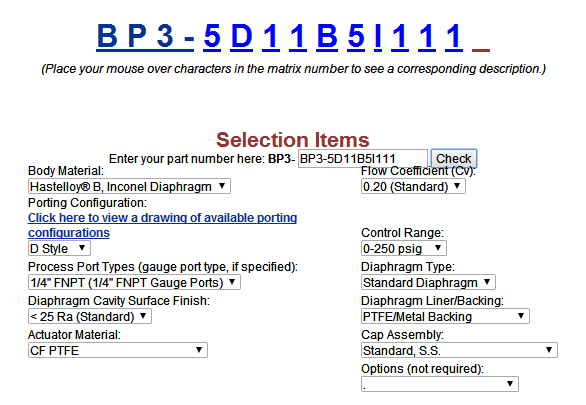This screenshot has height=405, width=586.
Task: Click the letter I in matrix number
Action: coord(378,37)
